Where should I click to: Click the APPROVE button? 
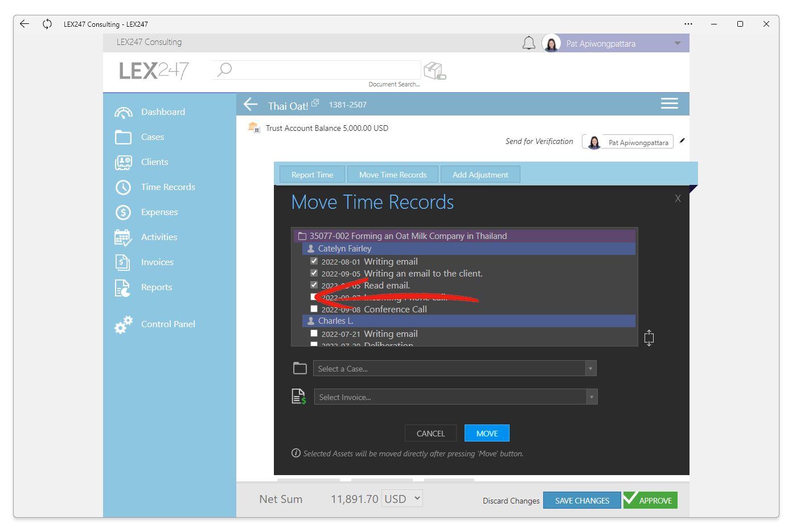click(x=650, y=500)
